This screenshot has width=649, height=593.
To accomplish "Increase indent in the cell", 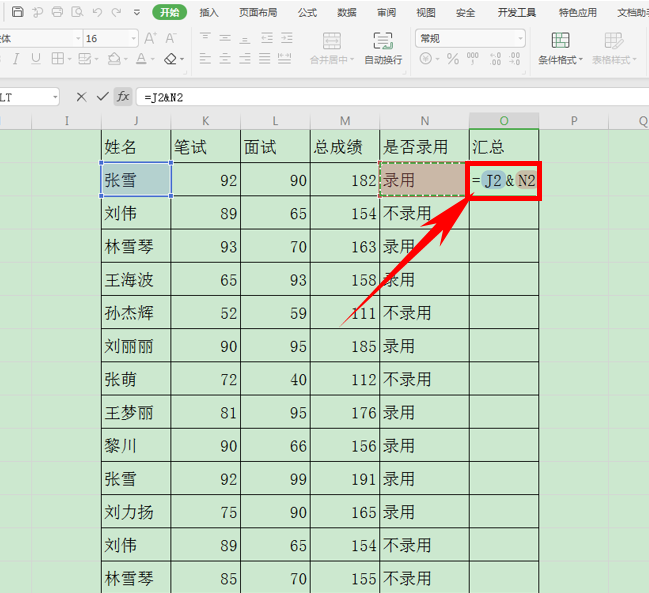I will pyautogui.click(x=287, y=38).
